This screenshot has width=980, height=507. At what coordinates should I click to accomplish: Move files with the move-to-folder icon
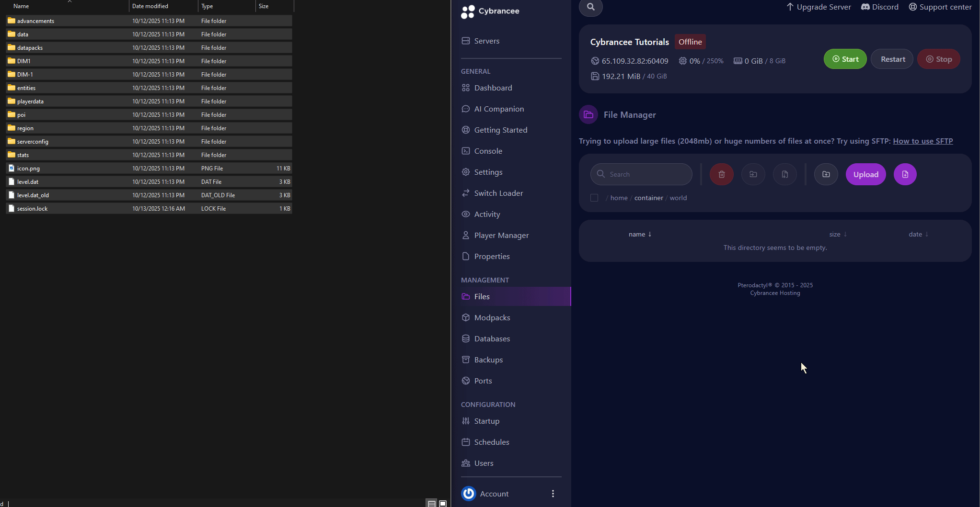pos(753,174)
